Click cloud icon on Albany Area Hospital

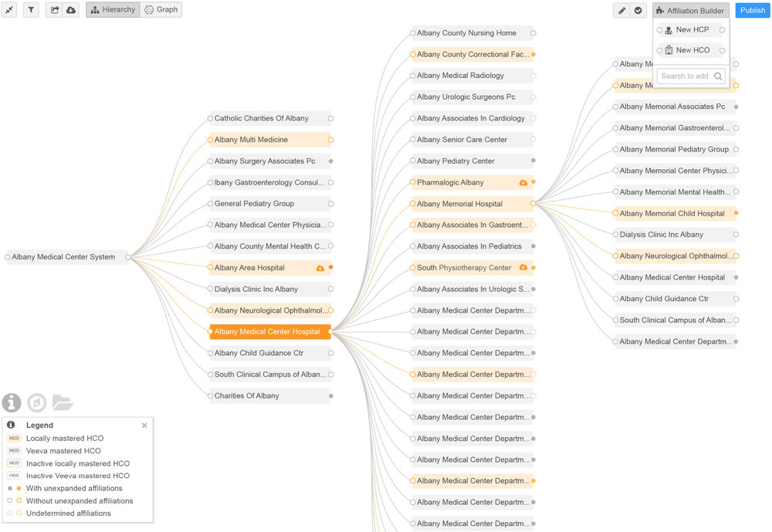pyautogui.click(x=320, y=268)
